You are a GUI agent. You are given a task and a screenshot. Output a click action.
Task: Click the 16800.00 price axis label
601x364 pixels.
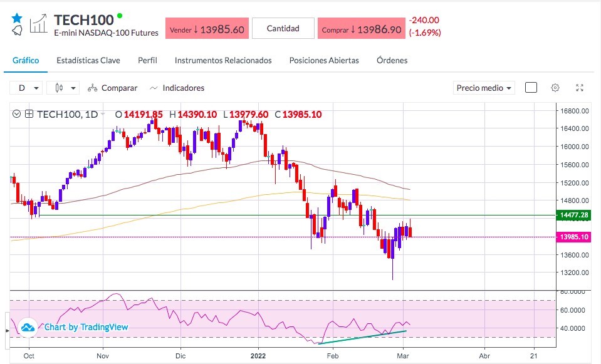(x=574, y=111)
